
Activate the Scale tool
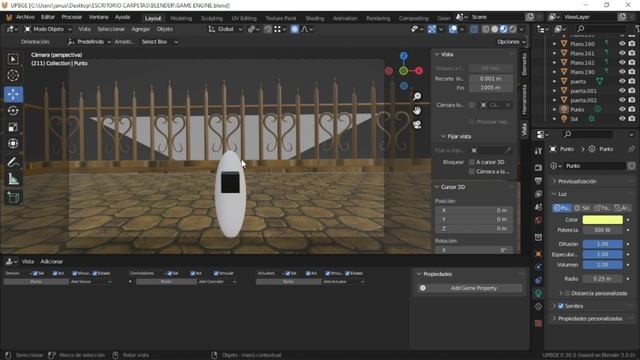click(13, 127)
